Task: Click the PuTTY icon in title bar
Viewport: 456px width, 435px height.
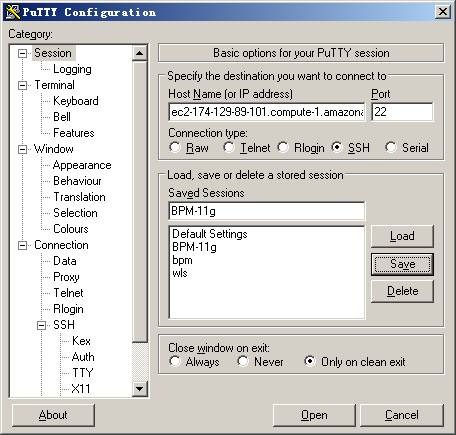Action: (13, 12)
